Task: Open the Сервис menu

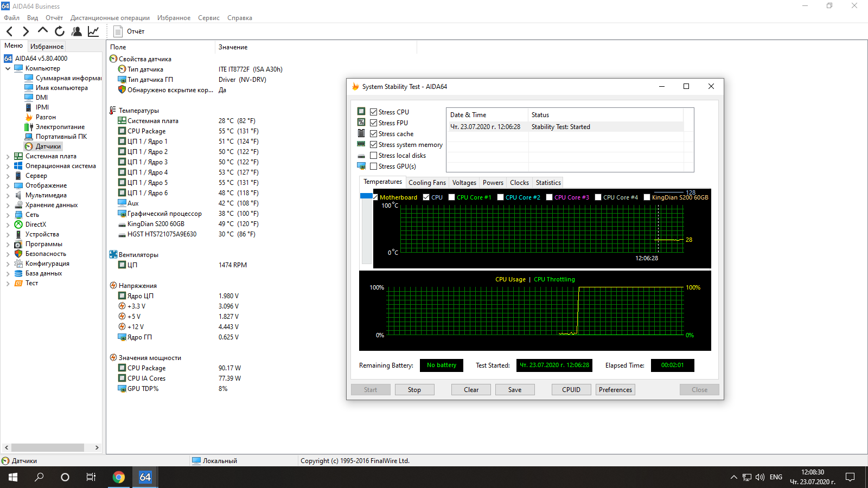Action: pyautogui.click(x=209, y=18)
